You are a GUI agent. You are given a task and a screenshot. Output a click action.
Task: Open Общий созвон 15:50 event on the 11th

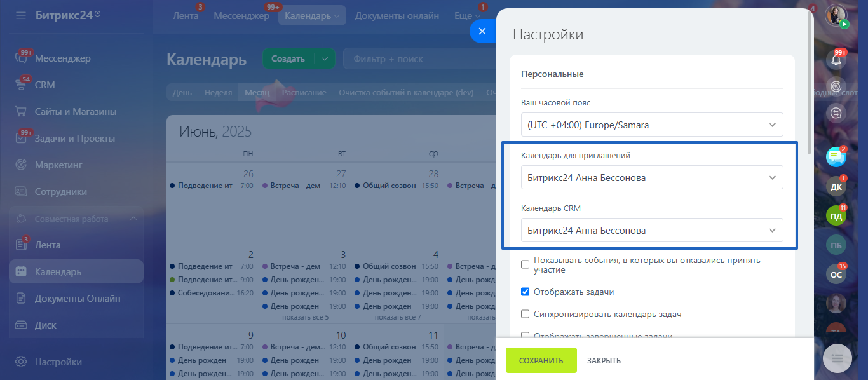[x=397, y=347]
